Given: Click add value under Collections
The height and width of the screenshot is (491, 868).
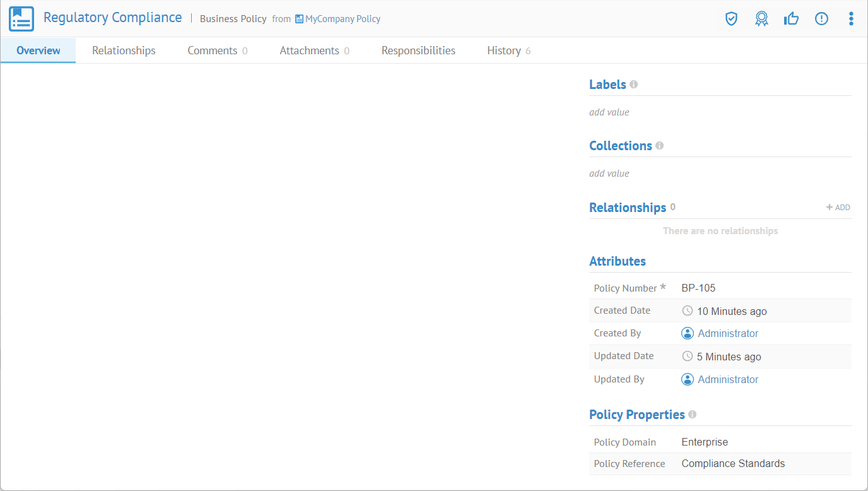Looking at the screenshot, I should (609, 174).
